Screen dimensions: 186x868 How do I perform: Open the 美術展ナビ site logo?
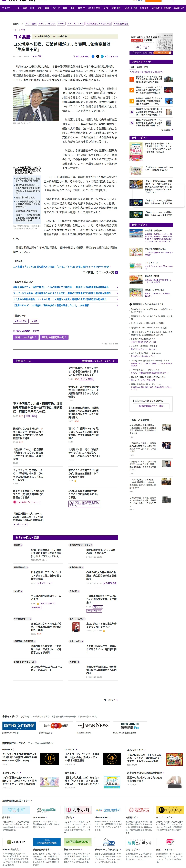(139, 810)
